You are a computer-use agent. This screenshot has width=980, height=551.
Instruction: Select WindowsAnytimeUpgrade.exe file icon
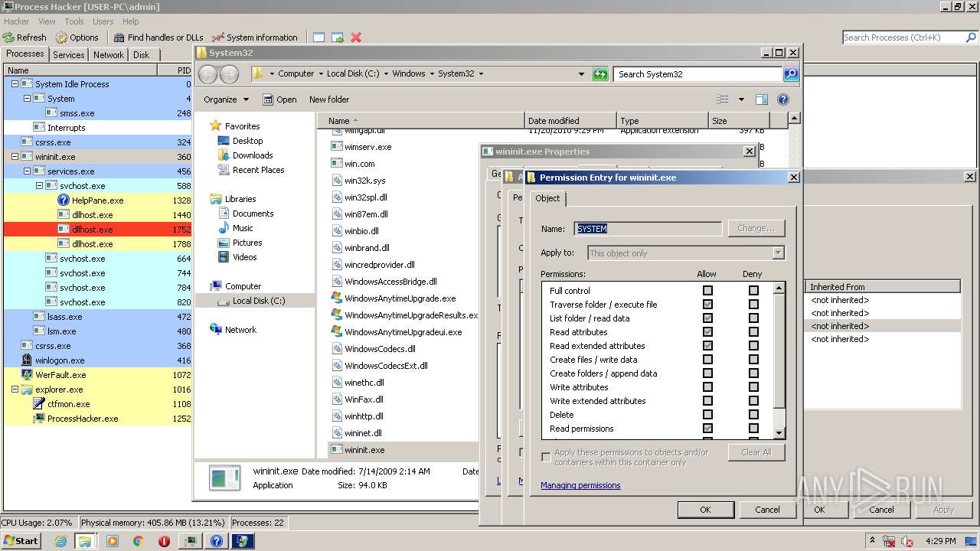(x=336, y=298)
